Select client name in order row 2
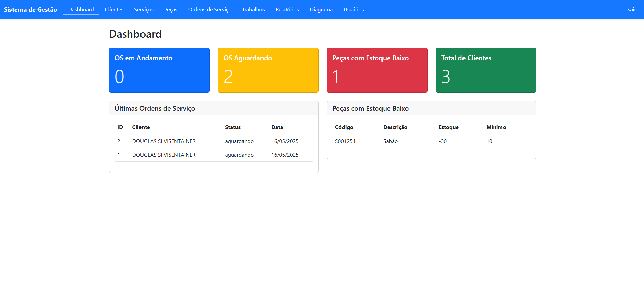 [164, 141]
